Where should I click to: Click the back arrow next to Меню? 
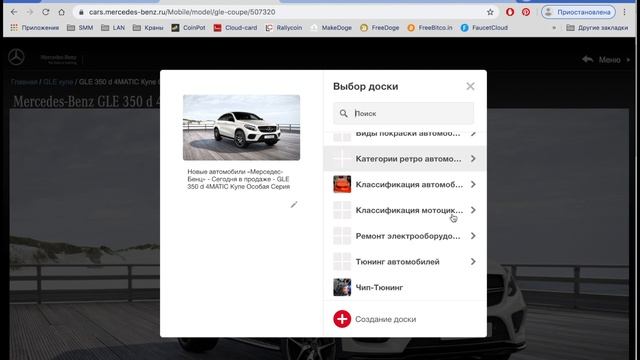coord(588,60)
